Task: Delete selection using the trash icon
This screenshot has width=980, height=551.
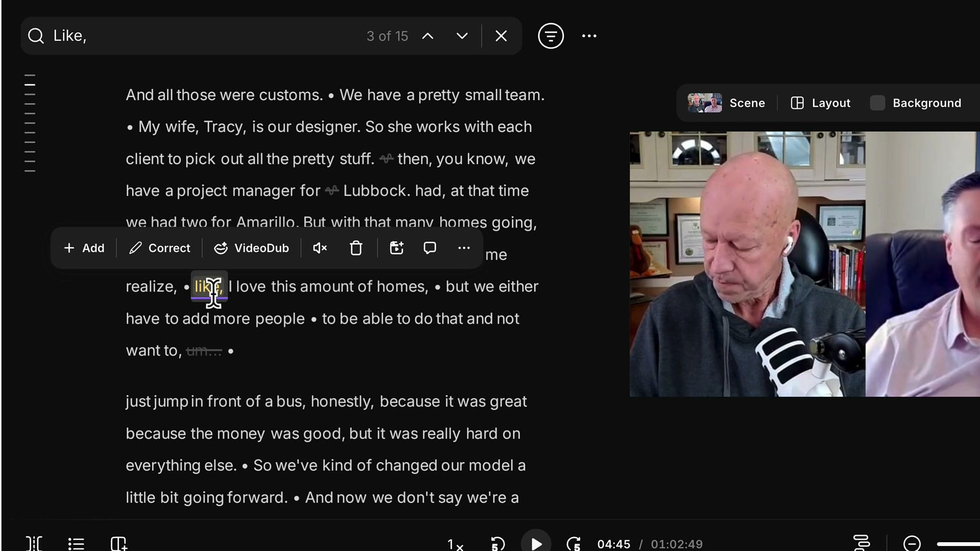Action: pos(356,248)
